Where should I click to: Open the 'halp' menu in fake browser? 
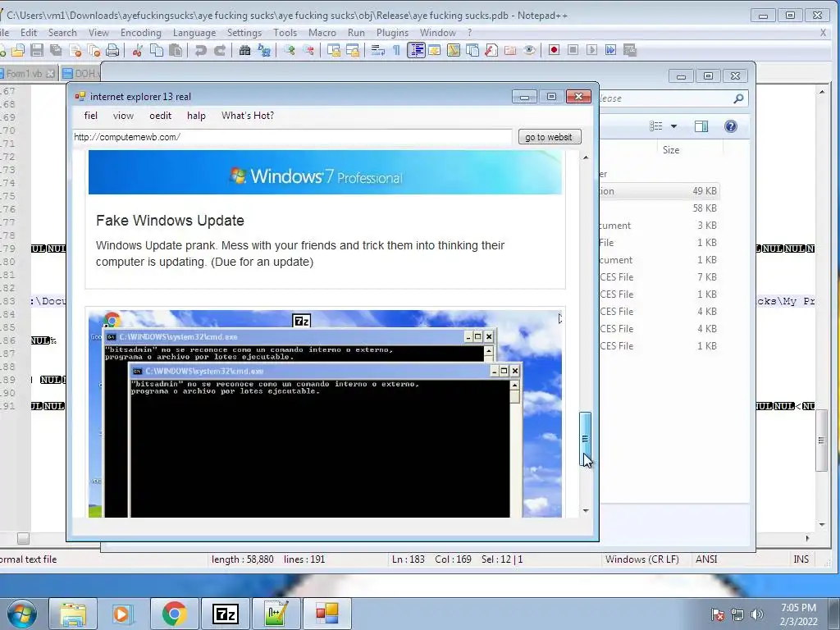(x=196, y=116)
